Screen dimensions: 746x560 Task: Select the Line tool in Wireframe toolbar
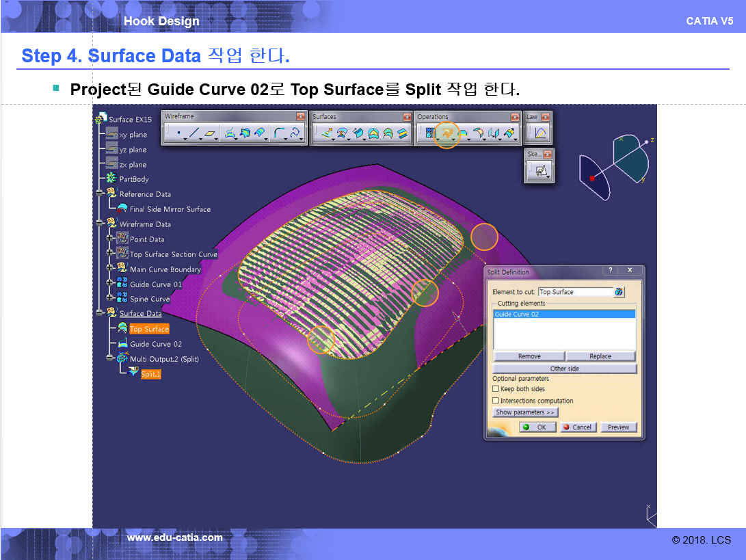(x=194, y=134)
